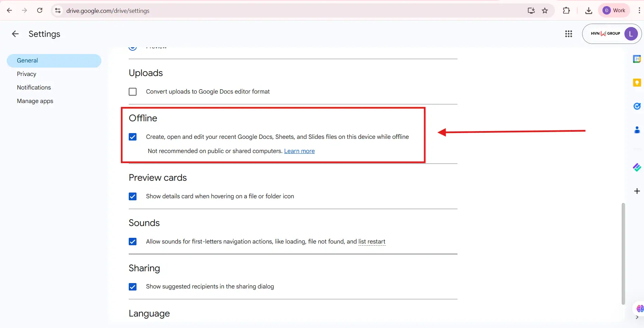The image size is (644, 328).
Task: Select the Notifications settings section
Action: click(34, 87)
